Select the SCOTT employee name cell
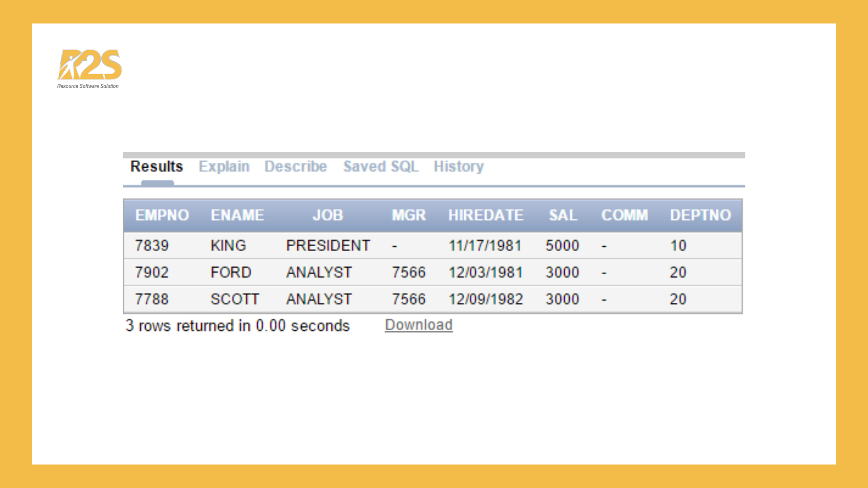 coord(235,299)
